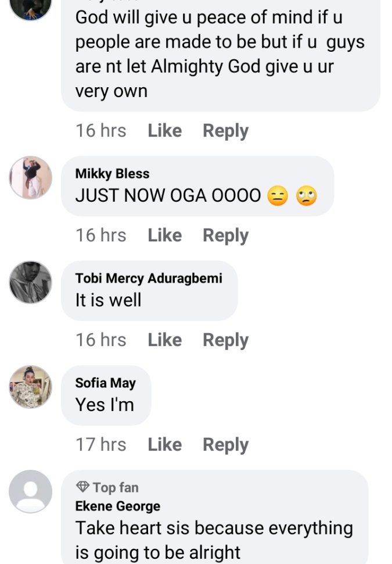
Task: Reply to Tobi Mercy Aduragbemi's comment
Action: [225, 340]
